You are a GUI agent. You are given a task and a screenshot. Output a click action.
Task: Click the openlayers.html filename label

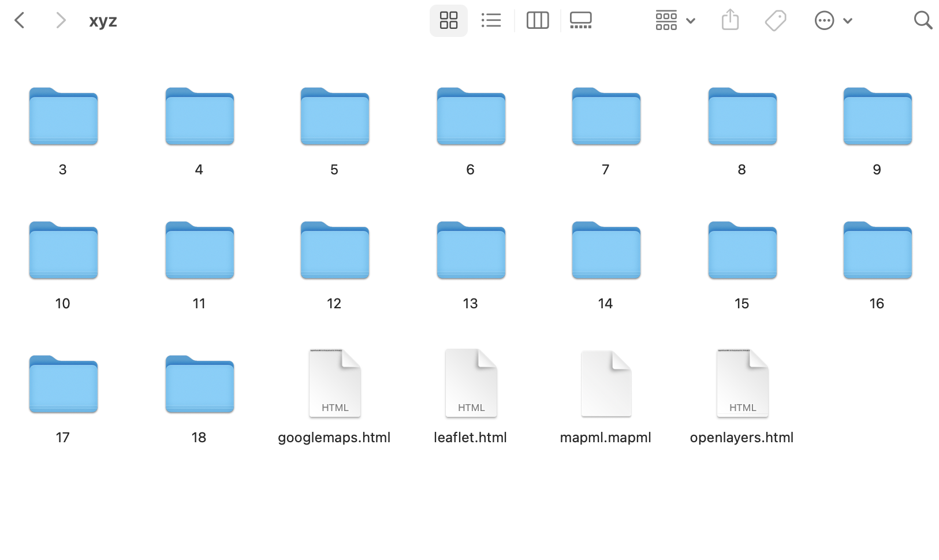742,438
